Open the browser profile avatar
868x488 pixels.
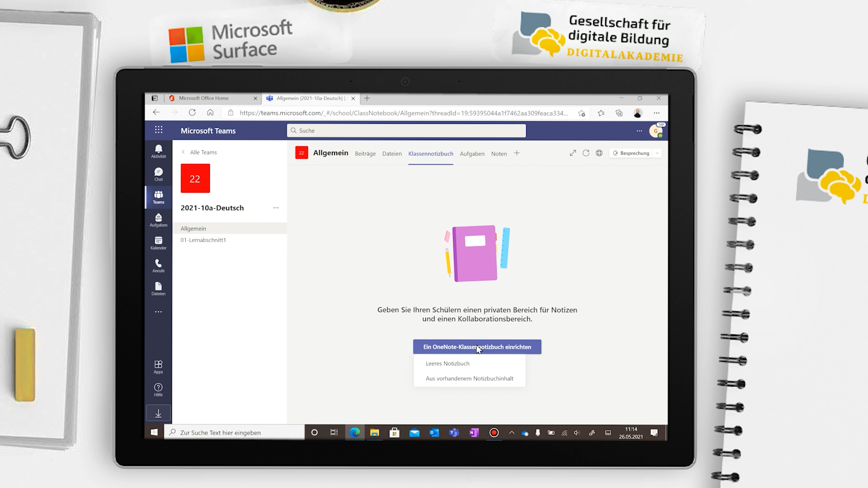coord(638,113)
